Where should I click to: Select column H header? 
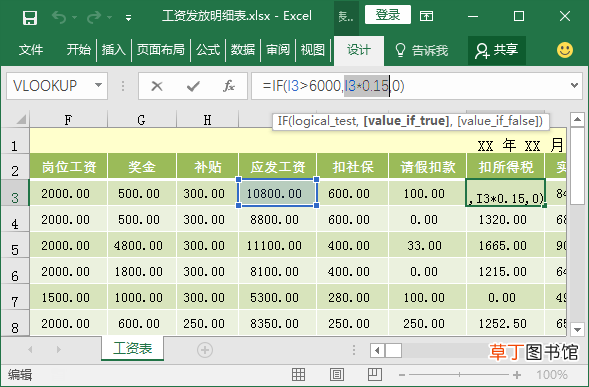pyautogui.click(x=207, y=120)
